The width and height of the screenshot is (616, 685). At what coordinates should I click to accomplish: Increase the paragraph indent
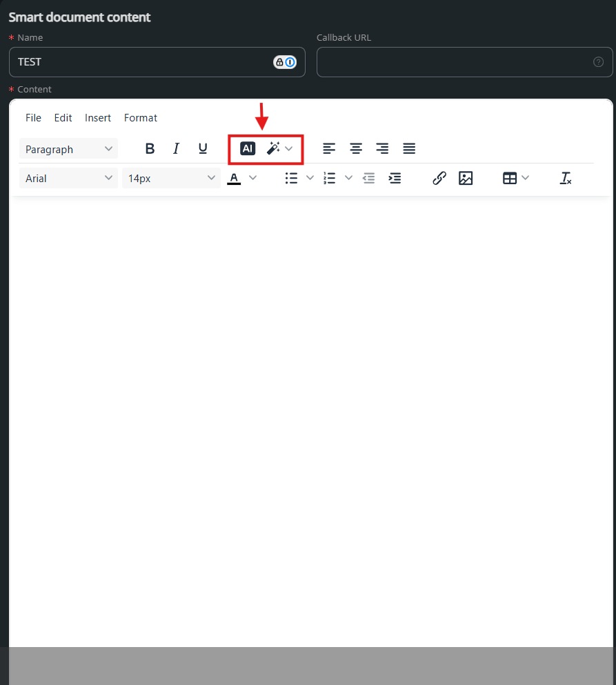(x=395, y=178)
